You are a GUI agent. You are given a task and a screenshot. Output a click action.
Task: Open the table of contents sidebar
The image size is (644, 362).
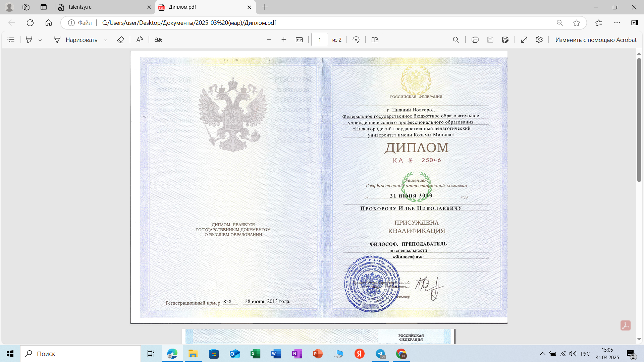pos(11,40)
